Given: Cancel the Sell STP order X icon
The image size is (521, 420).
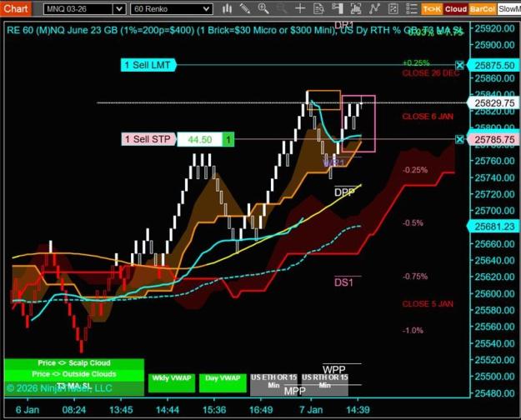Looking at the screenshot, I should [459, 139].
